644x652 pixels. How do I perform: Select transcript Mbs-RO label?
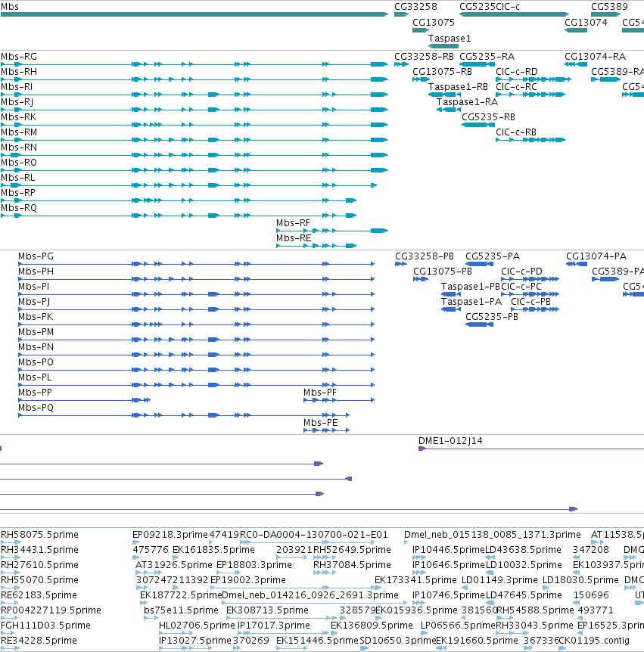(19, 162)
